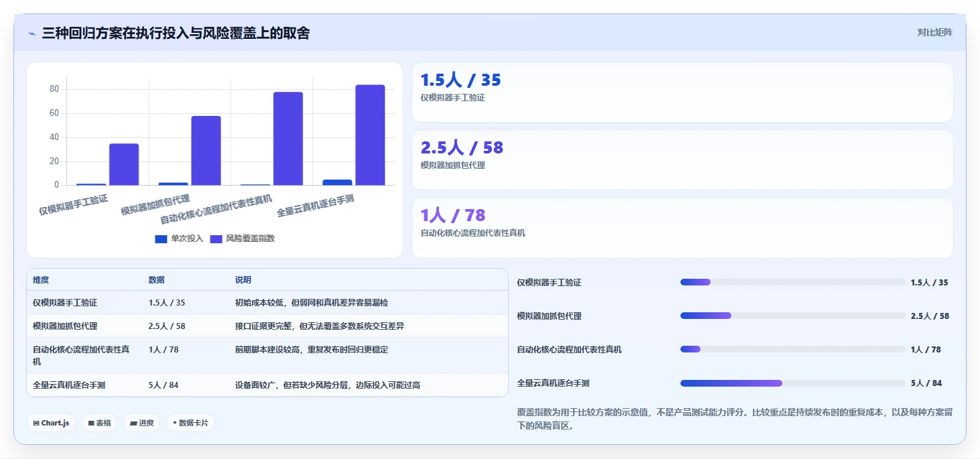The image size is (980, 459).
Task: Toggle the 单次投入 legend item
Action: (179, 239)
